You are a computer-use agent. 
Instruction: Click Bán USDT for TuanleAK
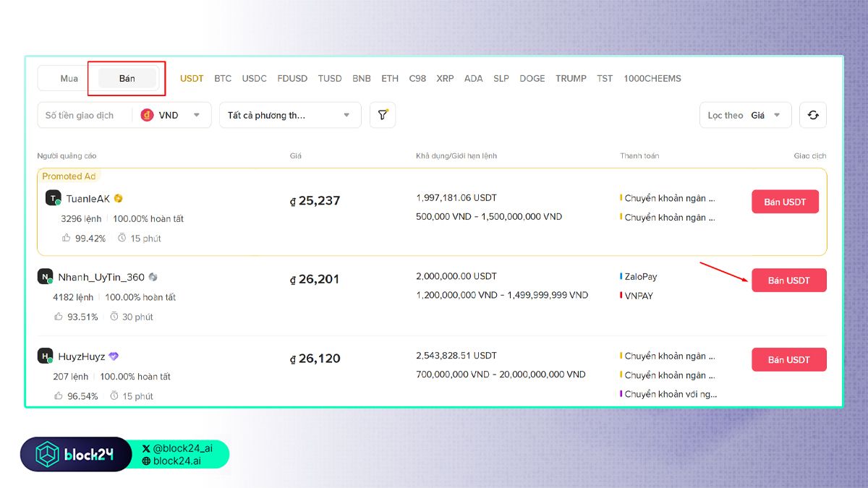[785, 202]
